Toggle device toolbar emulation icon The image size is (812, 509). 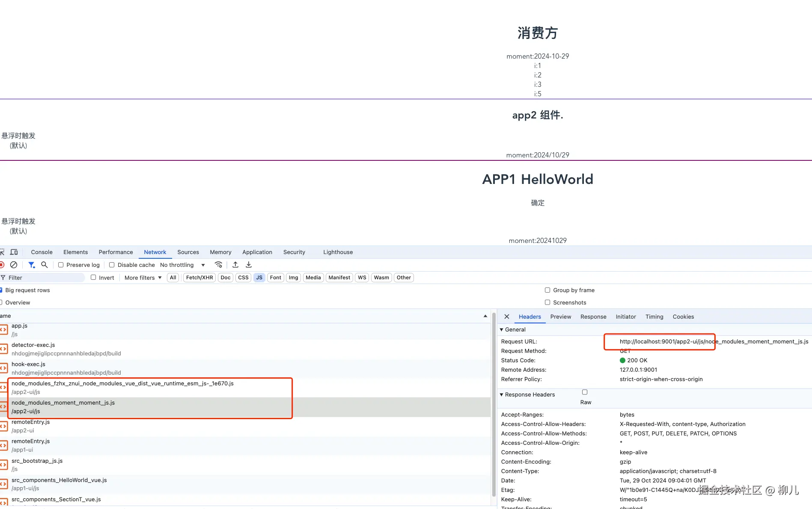pos(14,252)
